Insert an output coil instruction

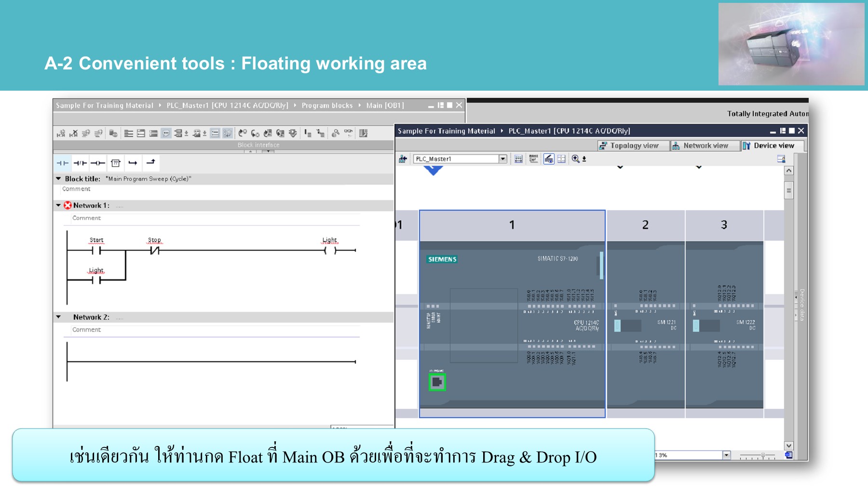point(98,163)
